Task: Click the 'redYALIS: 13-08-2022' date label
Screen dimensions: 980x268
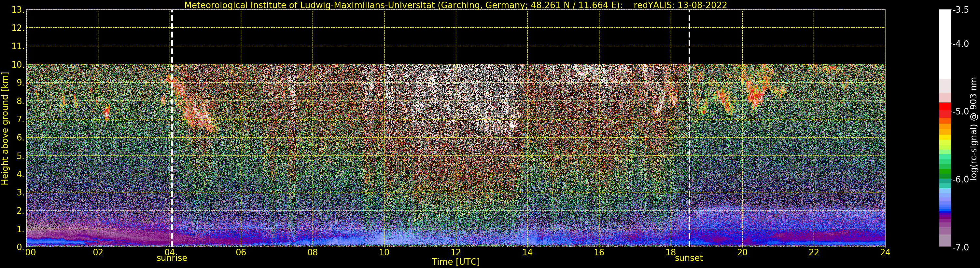Action: pos(680,5)
